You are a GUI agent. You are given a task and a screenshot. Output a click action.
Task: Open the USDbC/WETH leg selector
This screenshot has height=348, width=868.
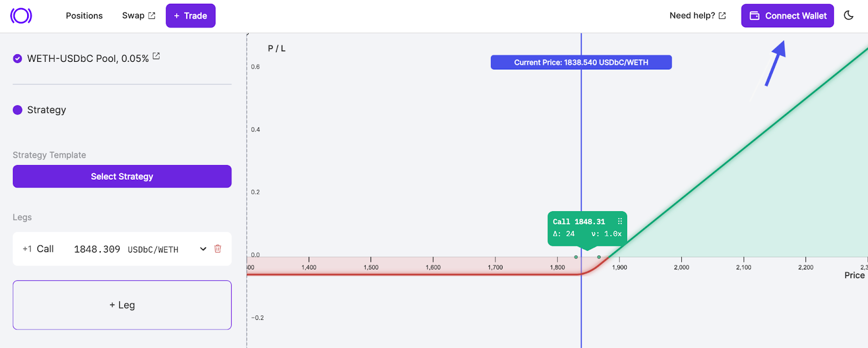[153, 250]
